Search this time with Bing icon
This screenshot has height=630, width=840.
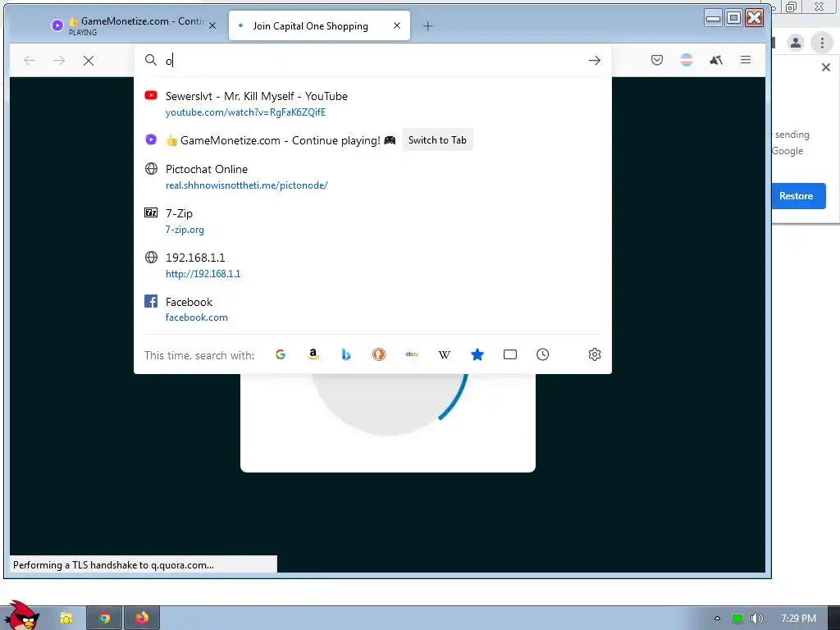pyautogui.click(x=346, y=354)
